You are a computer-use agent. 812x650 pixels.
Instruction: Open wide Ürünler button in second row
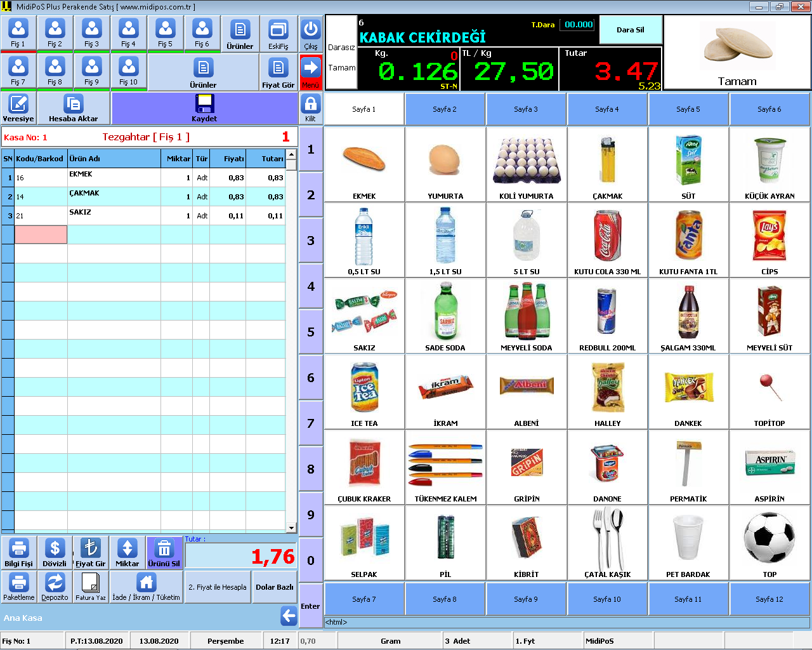pyautogui.click(x=203, y=72)
